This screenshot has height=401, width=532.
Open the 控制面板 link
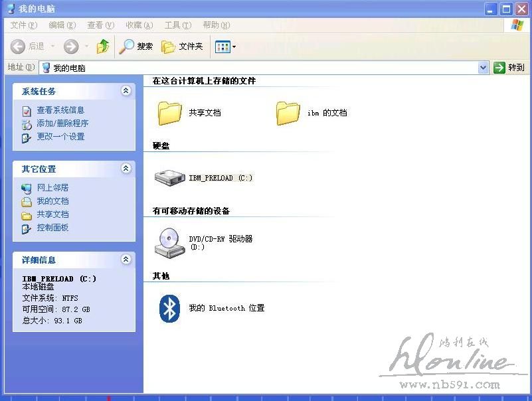tap(52, 228)
